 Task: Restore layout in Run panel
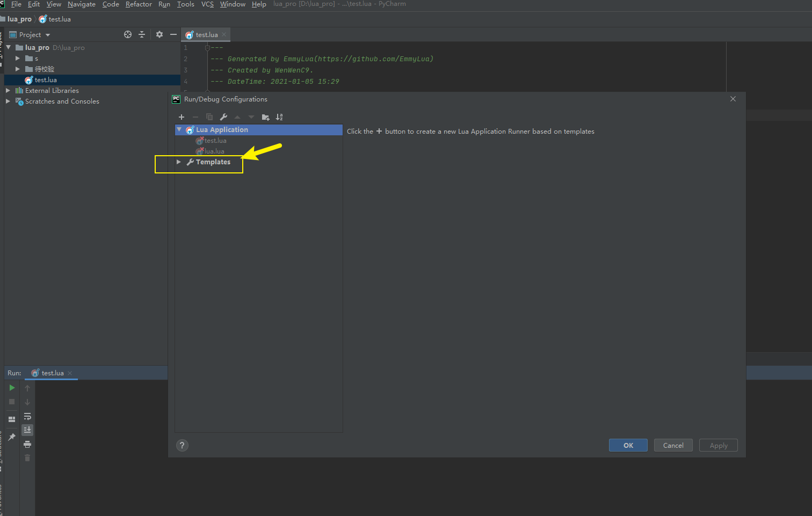click(12, 419)
